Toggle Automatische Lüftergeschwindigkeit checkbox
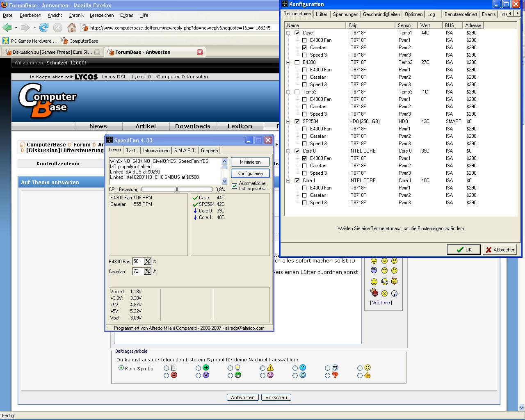 coord(235,186)
